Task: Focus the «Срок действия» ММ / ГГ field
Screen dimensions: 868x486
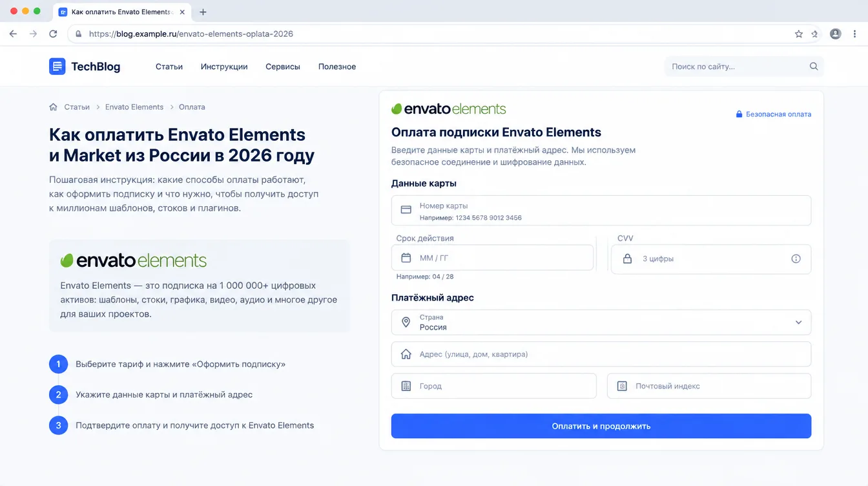Action: point(492,257)
